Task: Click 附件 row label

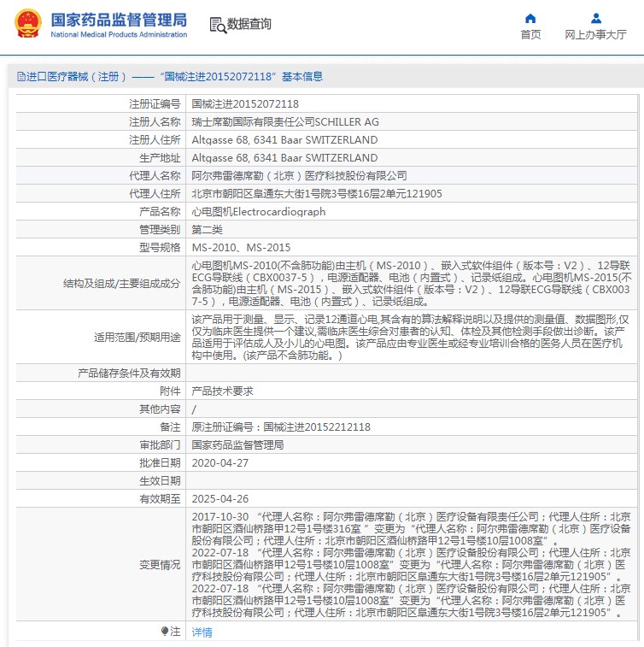Action: pyautogui.click(x=170, y=391)
